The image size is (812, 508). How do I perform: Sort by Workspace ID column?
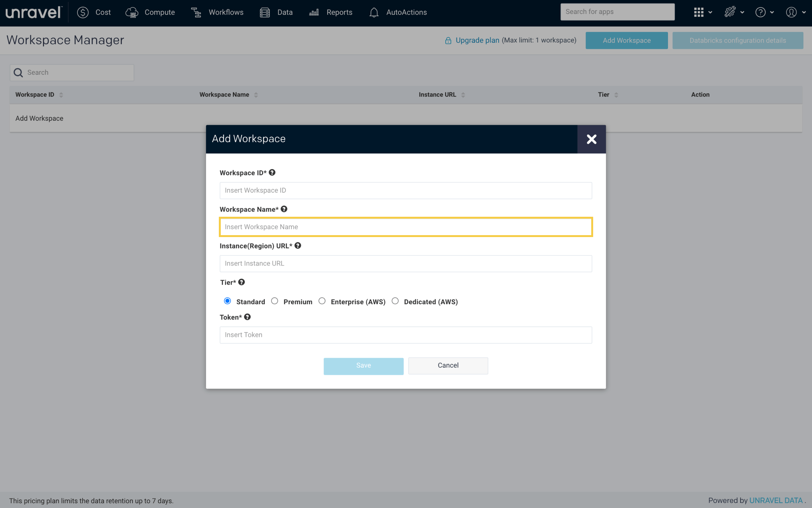click(x=61, y=95)
